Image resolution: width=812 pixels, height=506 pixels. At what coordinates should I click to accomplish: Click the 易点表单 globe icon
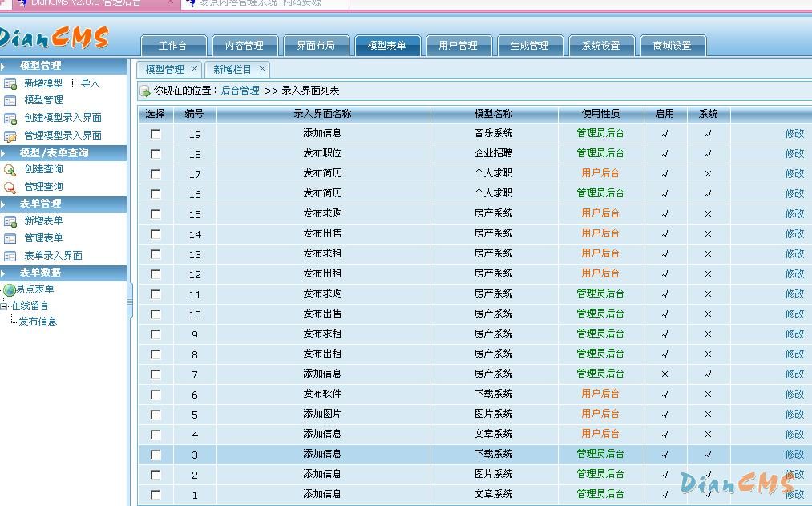click(x=10, y=289)
